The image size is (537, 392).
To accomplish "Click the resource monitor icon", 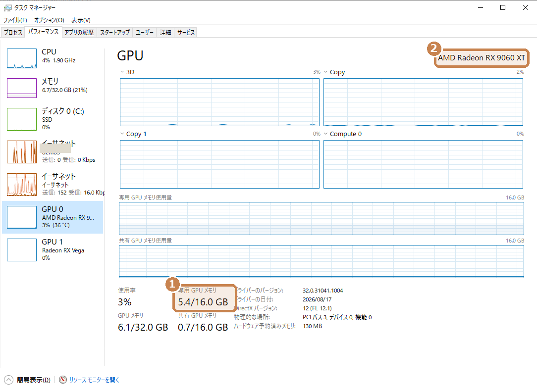I will (x=63, y=380).
